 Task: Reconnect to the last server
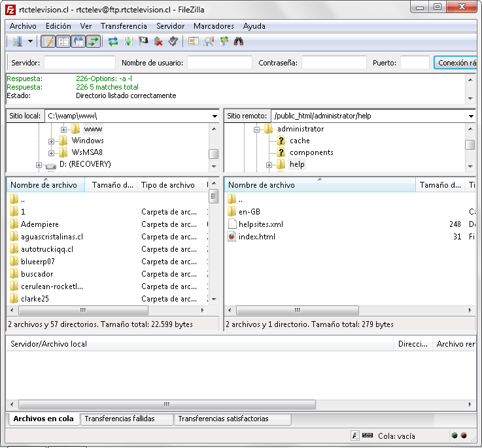pyautogui.click(x=173, y=41)
